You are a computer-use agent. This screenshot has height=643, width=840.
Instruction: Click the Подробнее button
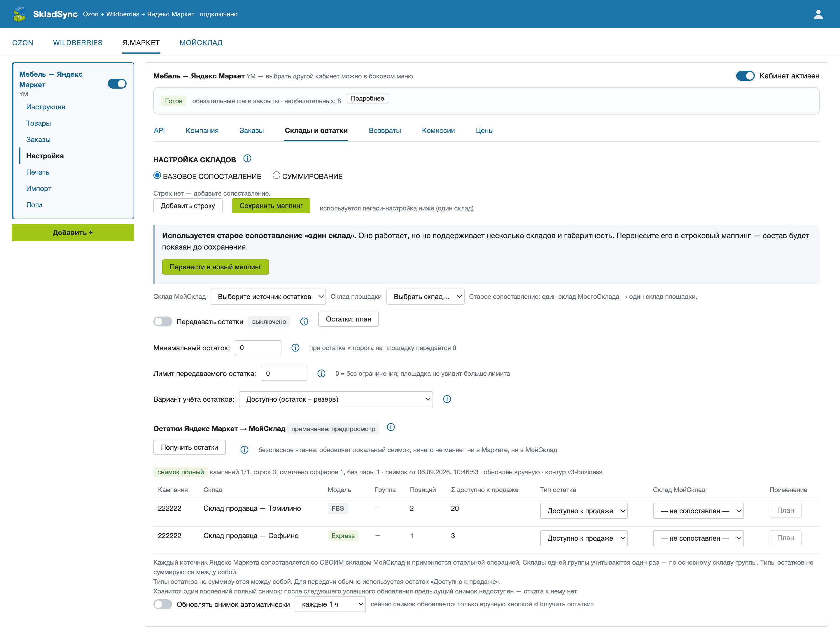click(367, 98)
